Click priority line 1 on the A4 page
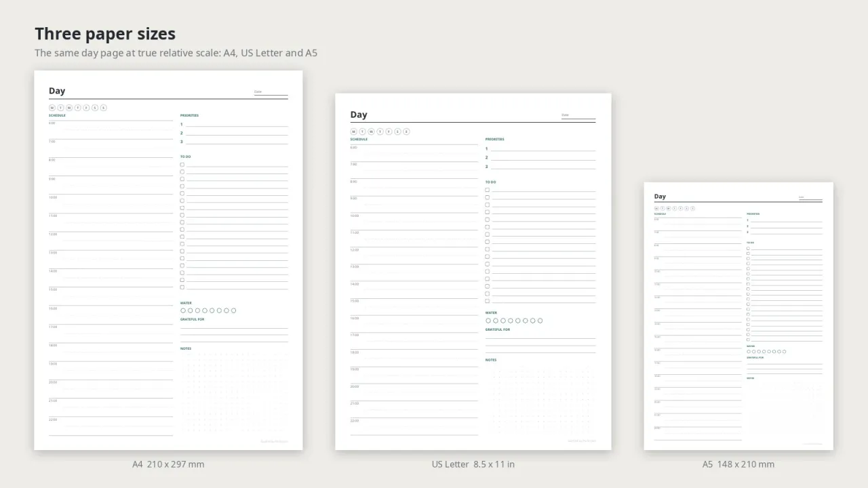The image size is (868, 488). coord(234,125)
